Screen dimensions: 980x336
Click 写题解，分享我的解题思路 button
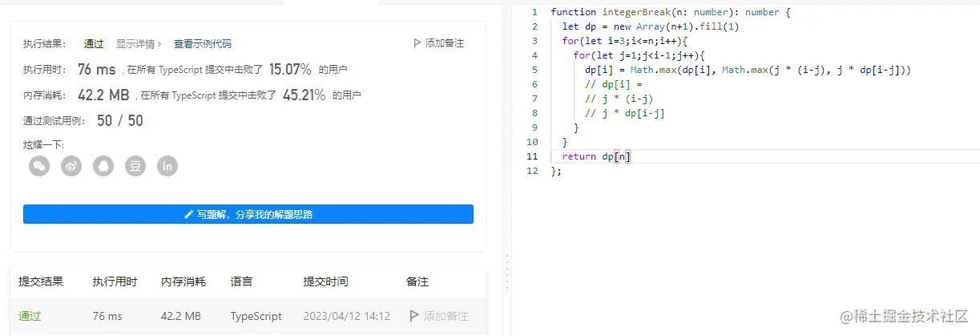(x=248, y=214)
